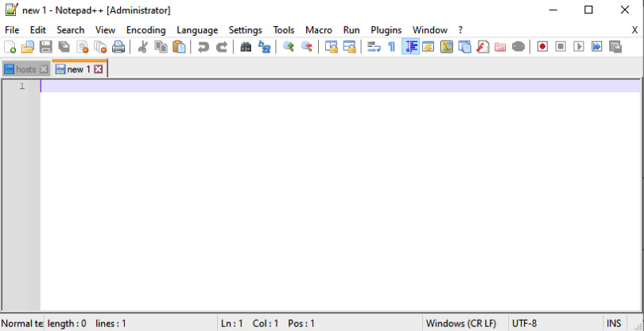644x331 pixels.
Task: Click line number 1 in the margin
Action: (x=21, y=86)
